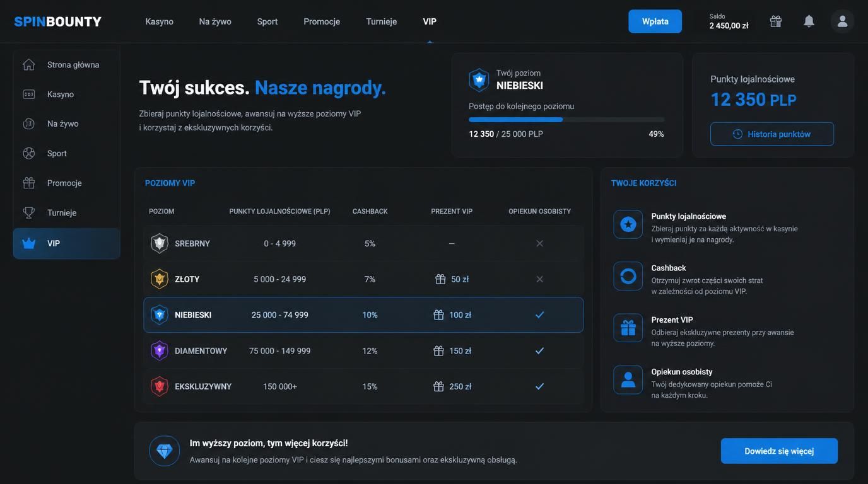This screenshot has height=484, width=868.
Task: Click the Wpłata deposit button
Action: pos(655,21)
